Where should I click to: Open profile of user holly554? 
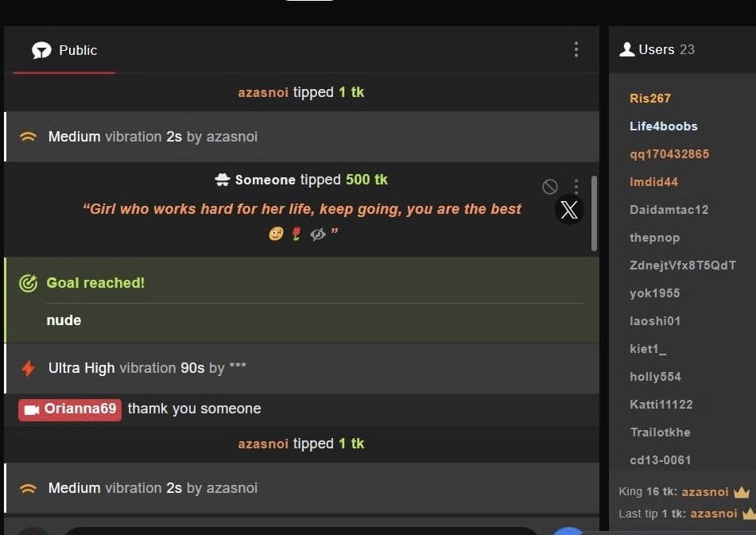[x=655, y=377]
